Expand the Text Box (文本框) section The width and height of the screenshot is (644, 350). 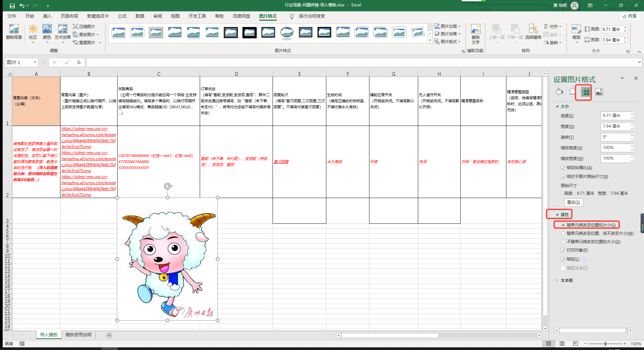[557, 281]
